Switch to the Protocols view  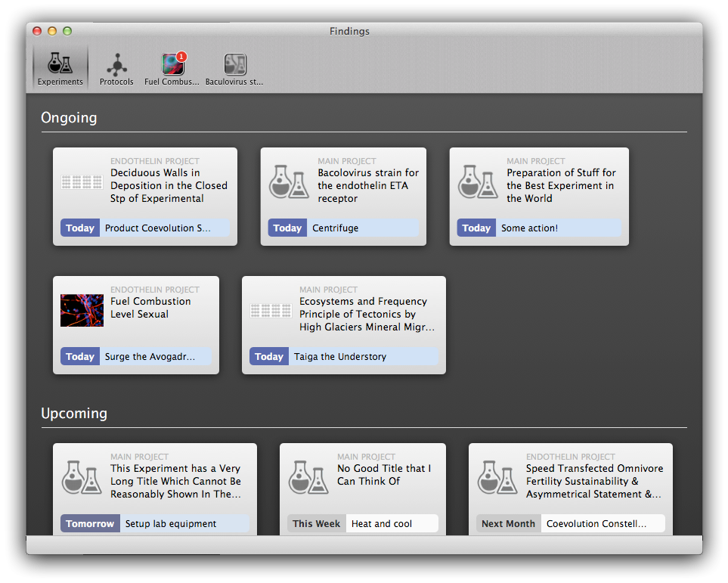pyautogui.click(x=116, y=70)
